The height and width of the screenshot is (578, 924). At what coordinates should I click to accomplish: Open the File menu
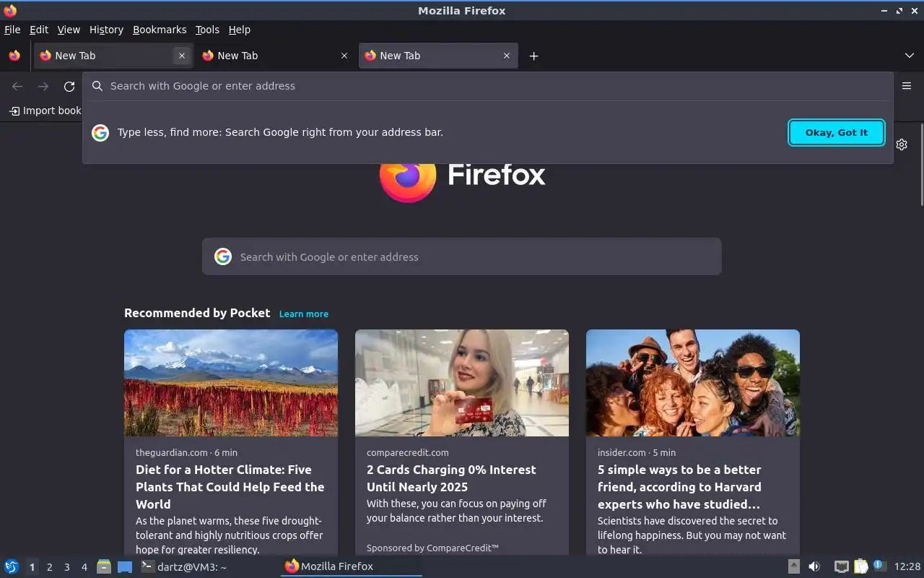12,30
